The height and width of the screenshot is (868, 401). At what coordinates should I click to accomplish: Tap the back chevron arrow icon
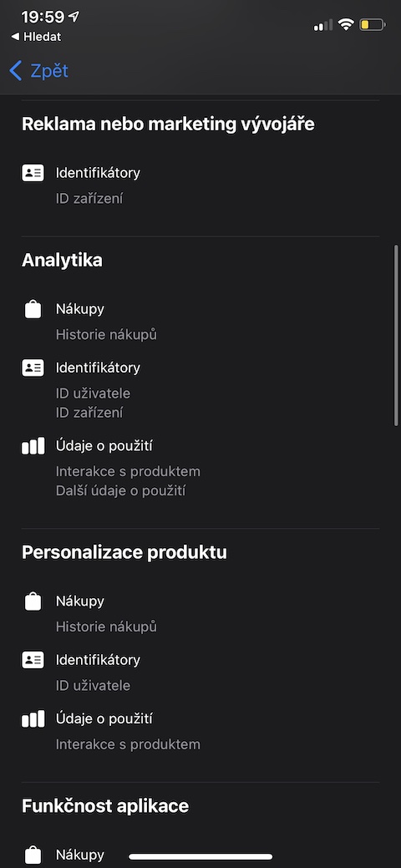16,71
